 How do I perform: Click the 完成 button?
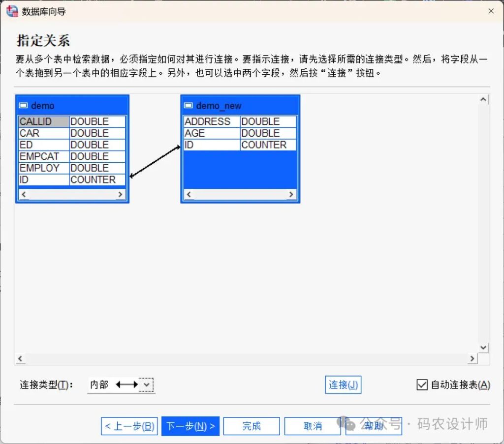(x=252, y=426)
